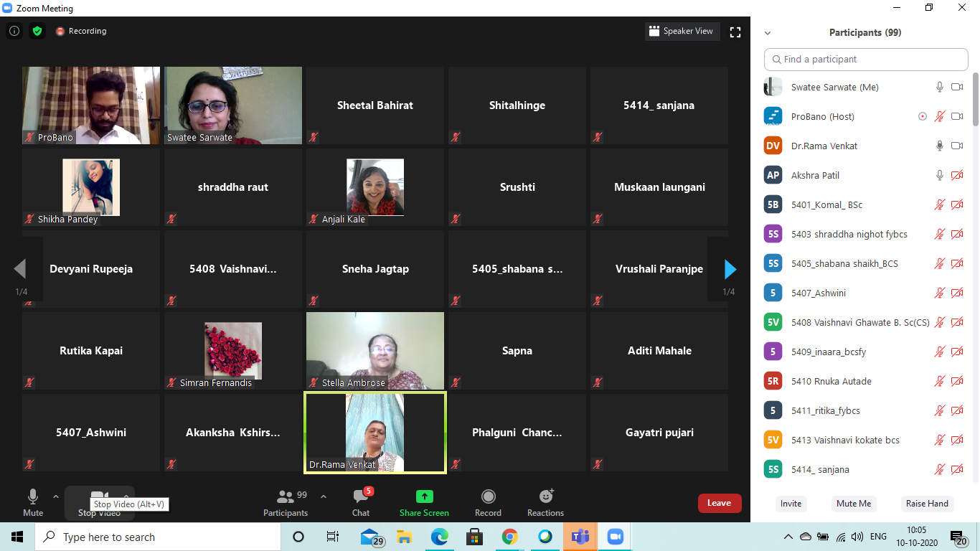980x551 pixels.
Task: Click the green encryption shield icon
Action: click(x=37, y=31)
